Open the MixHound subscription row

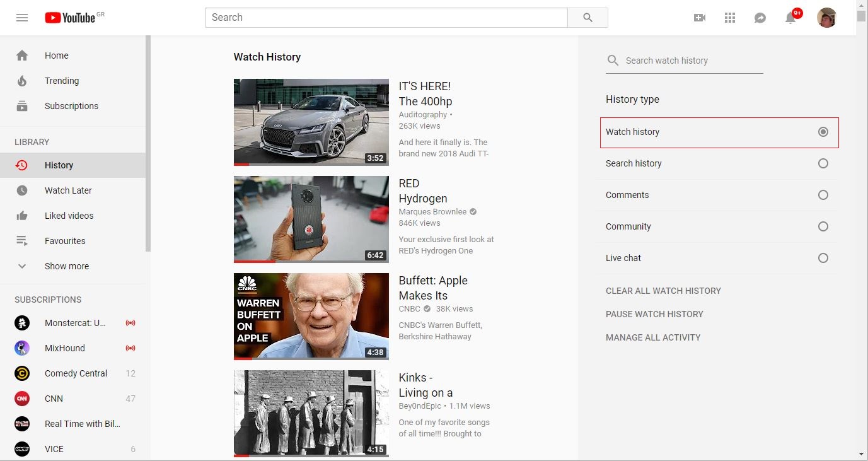[x=72, y=348]
